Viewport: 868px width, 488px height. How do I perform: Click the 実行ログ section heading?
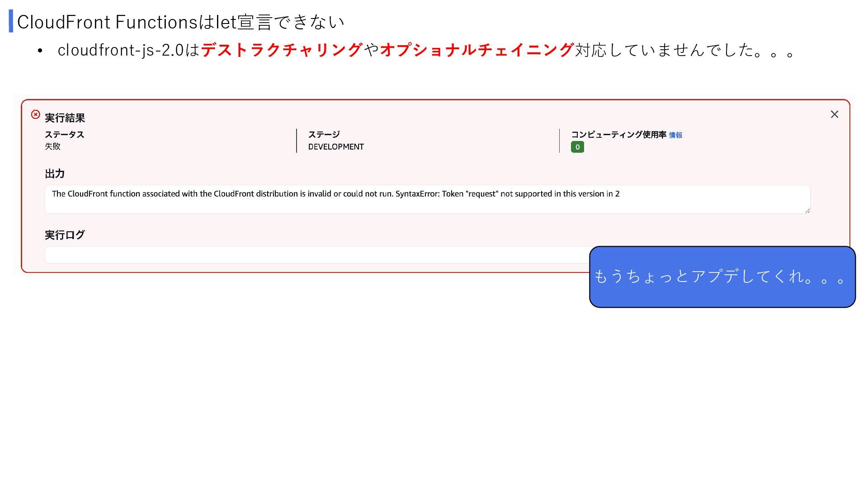65,235
